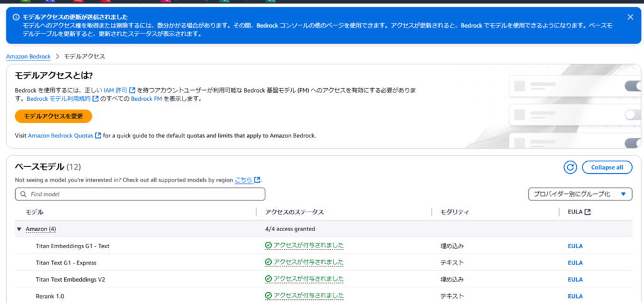Open EULA link for Rerank 1.0
This screenshot has width=644, height=303.
tap(575, 295)
